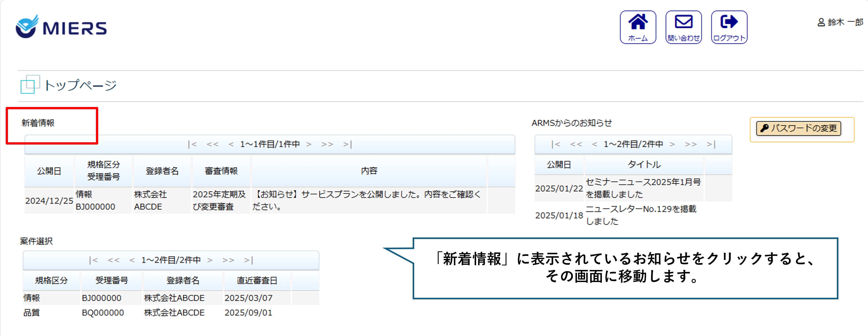Skip backward (<<) in ARMSからのお知らせ pager
Image resolution: width=868 pixels, height=336 pixels.
coord(576,144)
